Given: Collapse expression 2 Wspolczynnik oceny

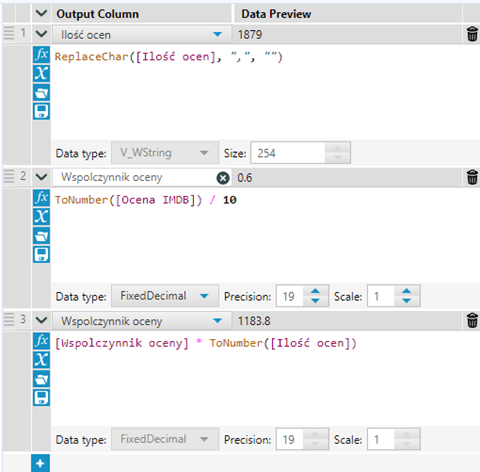Looking at the screenshot, I should [41, 177].
